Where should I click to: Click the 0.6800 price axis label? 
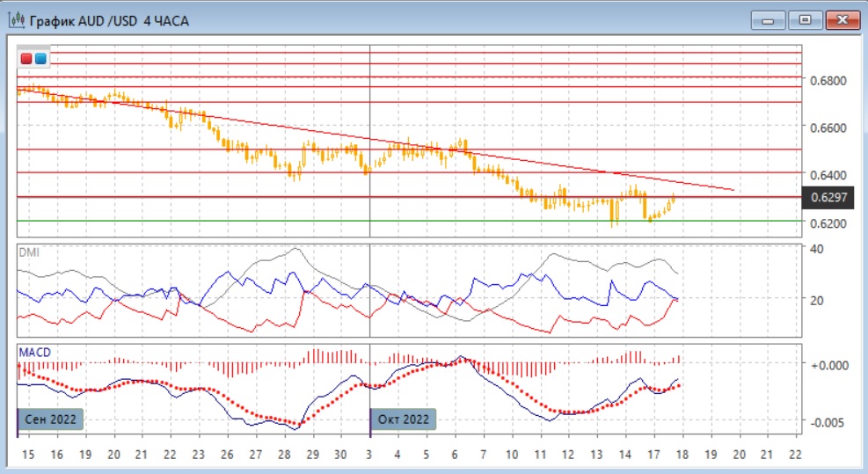click(828, 81)
